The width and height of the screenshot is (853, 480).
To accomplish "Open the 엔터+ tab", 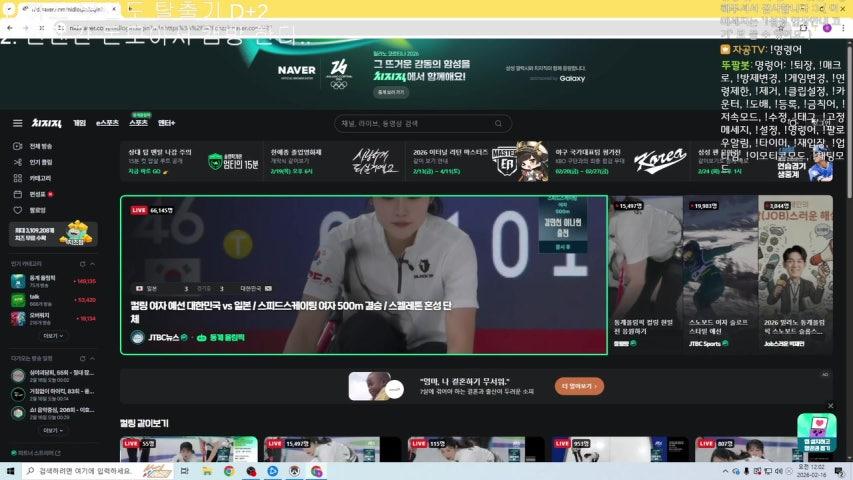I will click(166, 124).
